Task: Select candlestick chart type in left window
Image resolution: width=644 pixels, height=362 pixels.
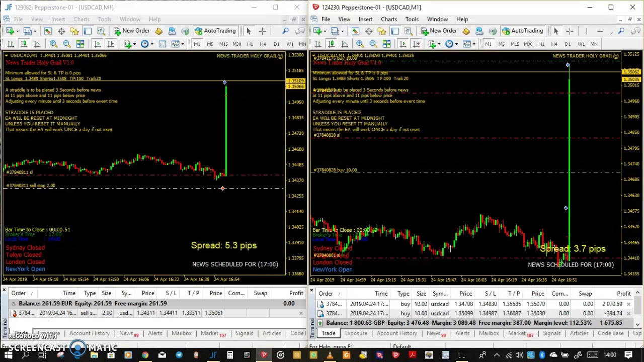Action: point(24,44)
